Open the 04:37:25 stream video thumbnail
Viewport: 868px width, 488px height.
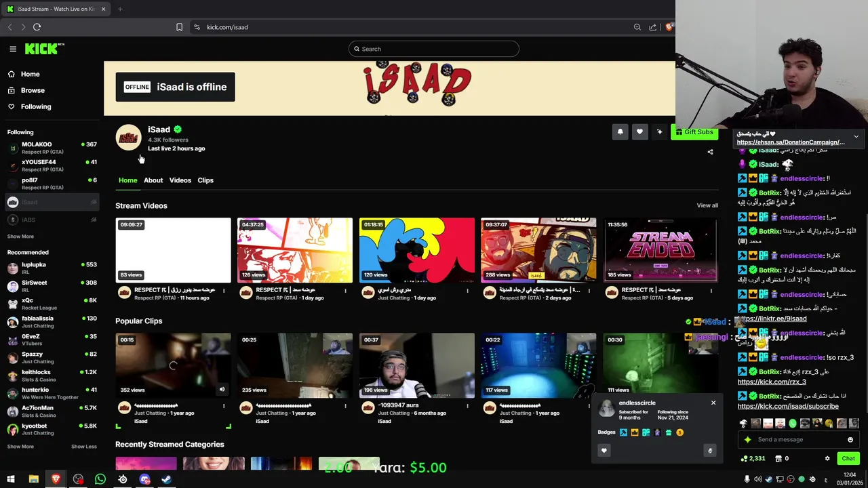pos(295,250)
